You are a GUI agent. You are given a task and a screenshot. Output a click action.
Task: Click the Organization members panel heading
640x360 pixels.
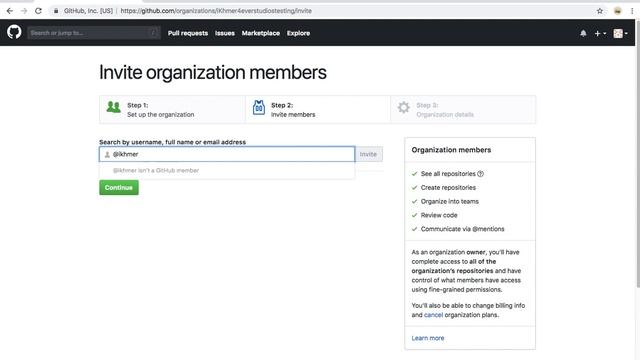coord(451,150)
